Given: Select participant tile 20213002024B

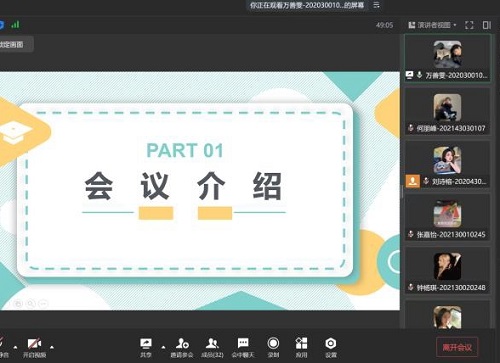Looking at the screenshot, I should [x=448, y=270].
